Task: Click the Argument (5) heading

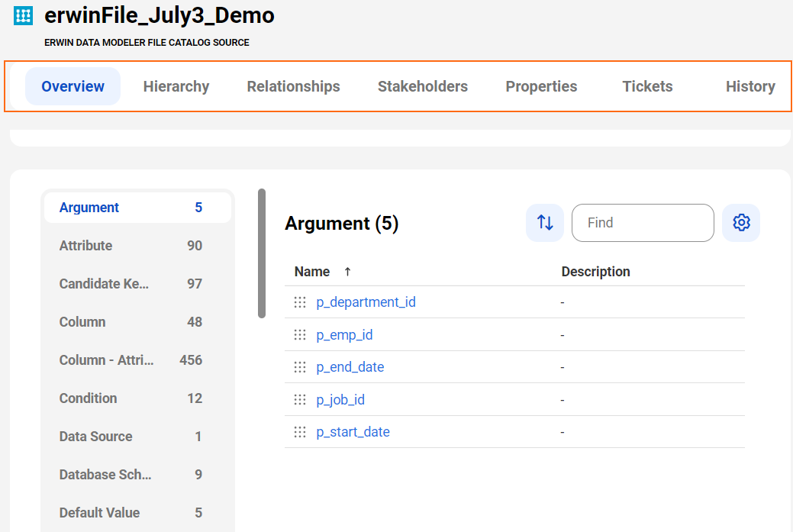Action: tap(342, 224)
